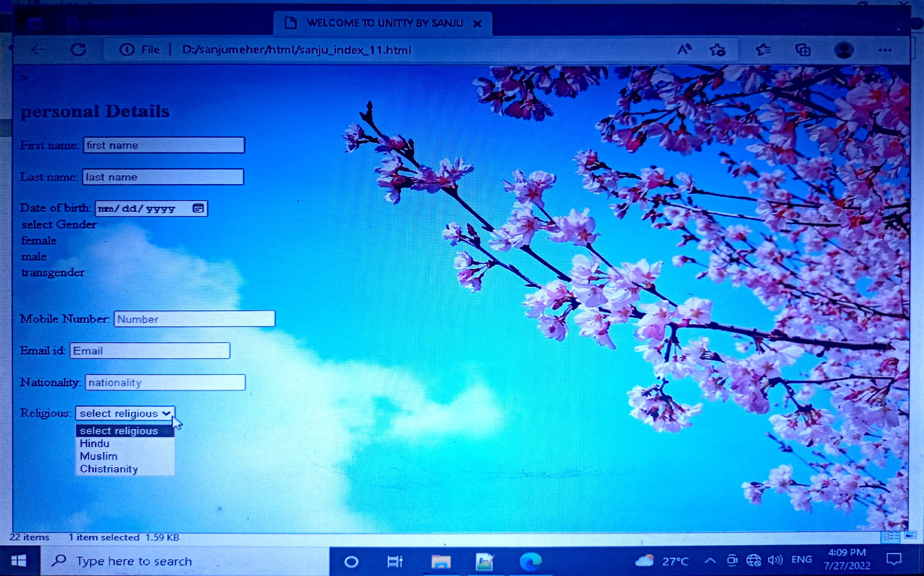This screenshot has width=924, height=576.
Task: Expand the select religious dropdown
Action: (x=125, y=413)
